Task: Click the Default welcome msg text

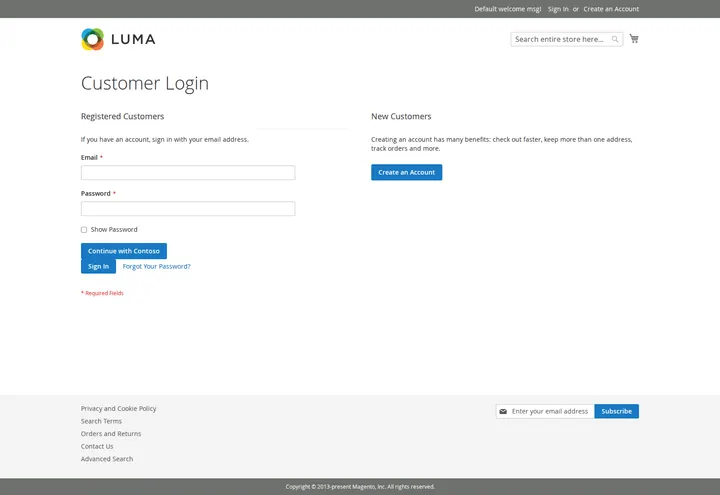Action: [508, 9]
